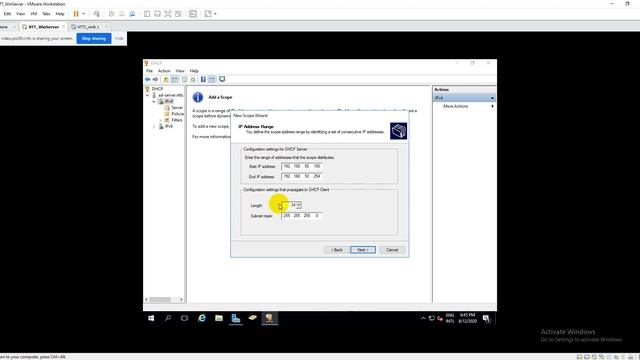The height and width of the screenshot is (360, 640).
Task: Click Next in the New Scope Wizard
Action: coord(363,250)
